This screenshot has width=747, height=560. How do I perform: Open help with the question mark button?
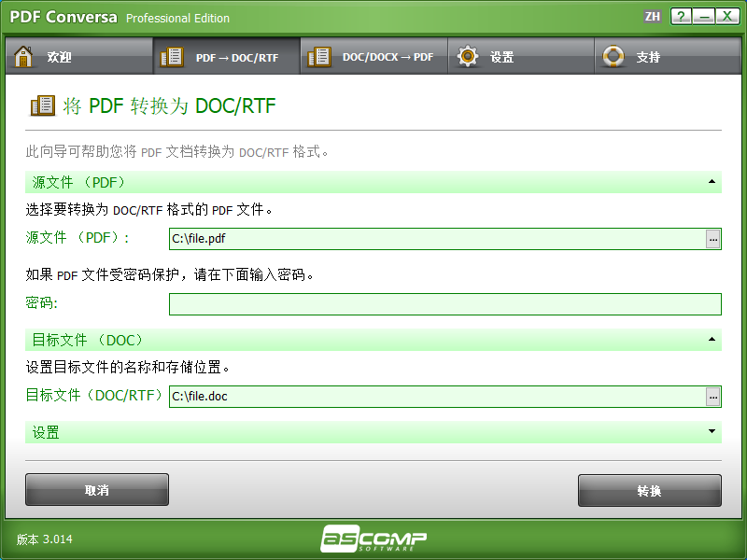click(x=681, y=16)
